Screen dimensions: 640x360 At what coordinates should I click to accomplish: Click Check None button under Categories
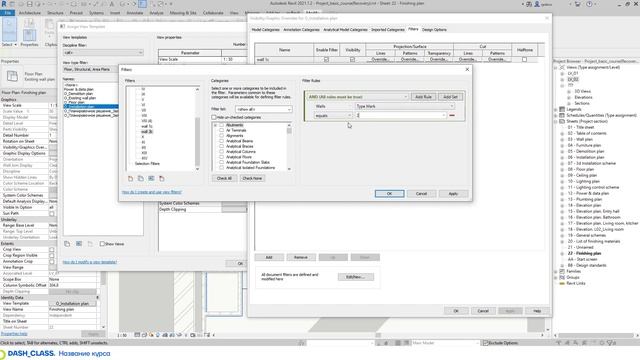click(252, 178)
